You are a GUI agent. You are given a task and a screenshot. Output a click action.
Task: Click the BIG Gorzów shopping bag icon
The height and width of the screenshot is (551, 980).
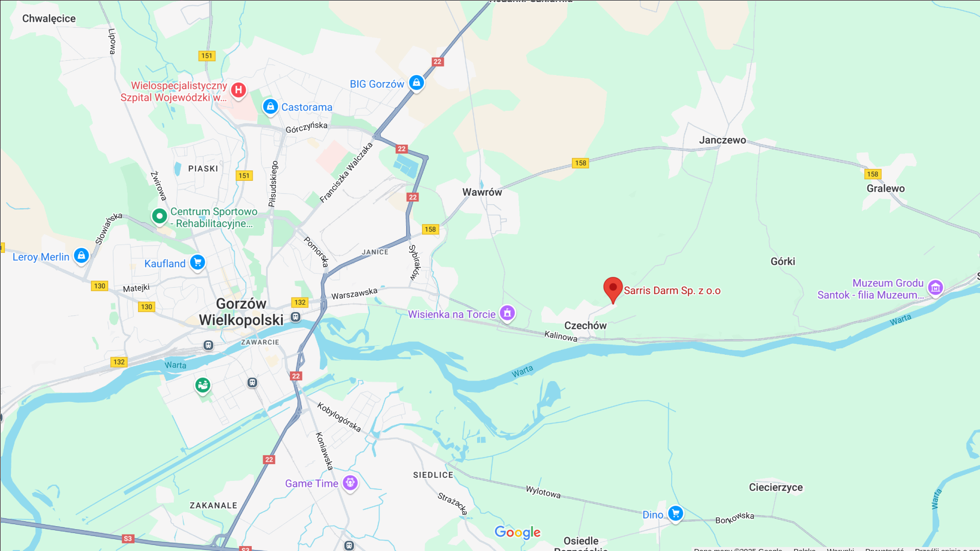(417, 83)
